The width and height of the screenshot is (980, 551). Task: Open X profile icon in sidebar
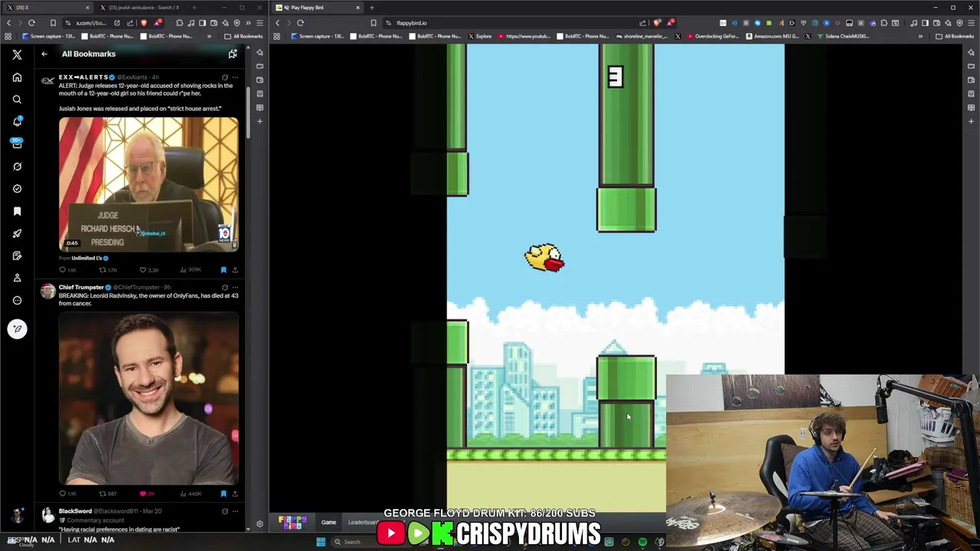(17, 278)
